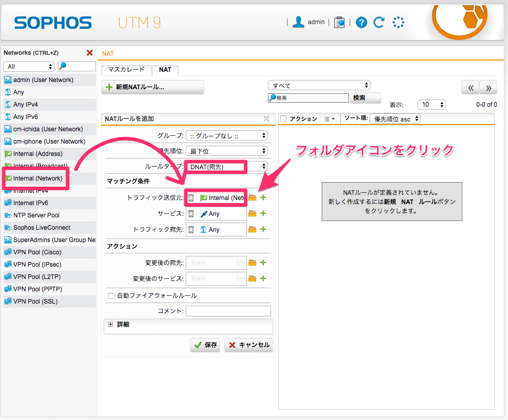The width and height of the screenshot is (508, 420).
Task: Click the admin user icon in header
Action: (298, 22)
